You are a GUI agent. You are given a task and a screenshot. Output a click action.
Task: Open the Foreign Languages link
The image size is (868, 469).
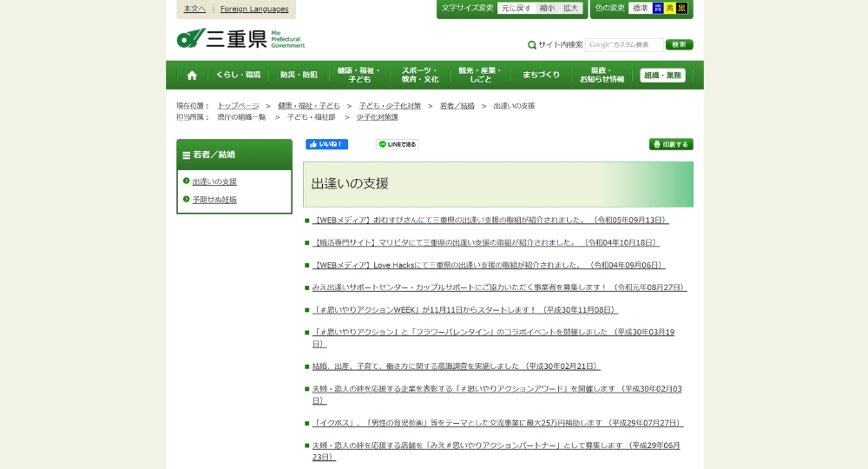(x=254, y=9)
